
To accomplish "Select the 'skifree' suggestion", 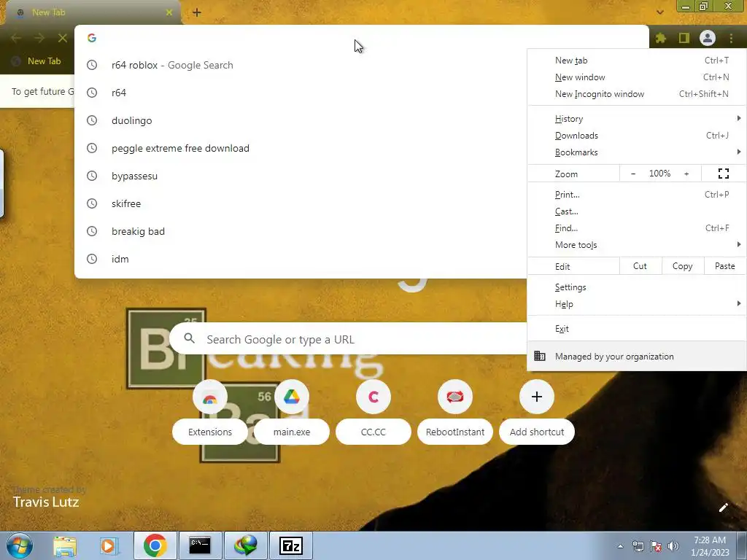I will (x=301, y=203).
